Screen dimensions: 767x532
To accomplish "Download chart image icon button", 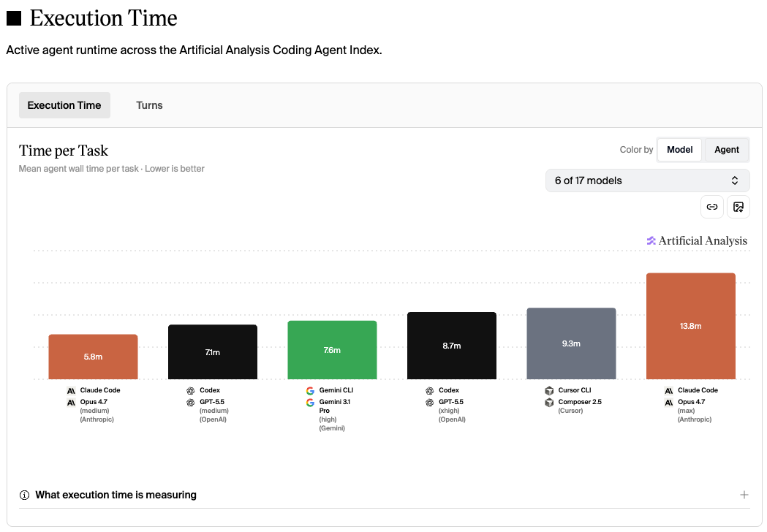I will tap(738, 207).
